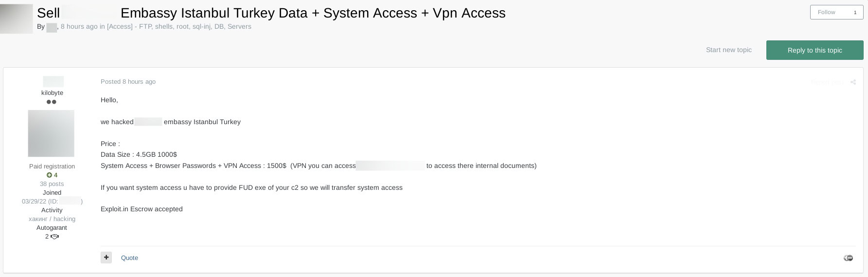
Task: Open the follower count next to Follow
Action: [855, 12]
